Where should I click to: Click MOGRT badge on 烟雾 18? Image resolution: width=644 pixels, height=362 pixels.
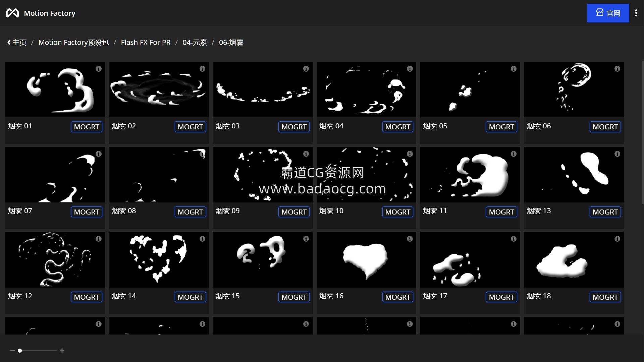pos(605,297)
